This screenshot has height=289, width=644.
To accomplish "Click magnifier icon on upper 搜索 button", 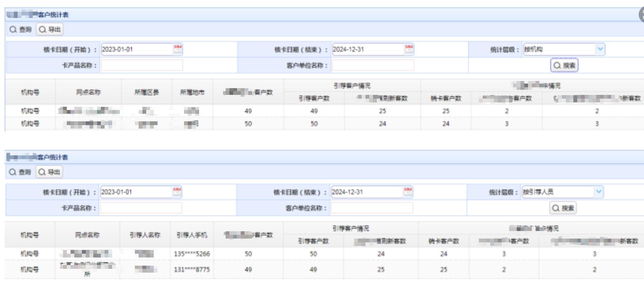I will pyautogui.click(x=557, y=66).
